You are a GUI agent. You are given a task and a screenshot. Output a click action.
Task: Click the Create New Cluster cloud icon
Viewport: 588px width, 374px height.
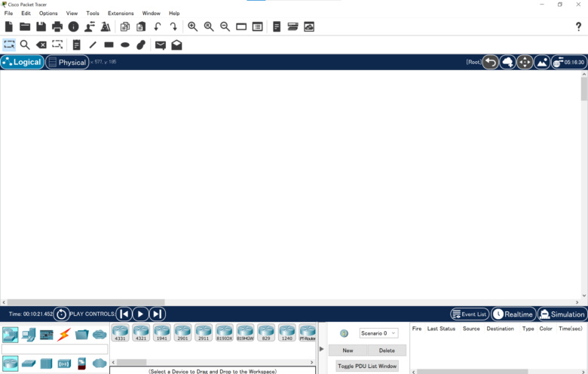508,63
